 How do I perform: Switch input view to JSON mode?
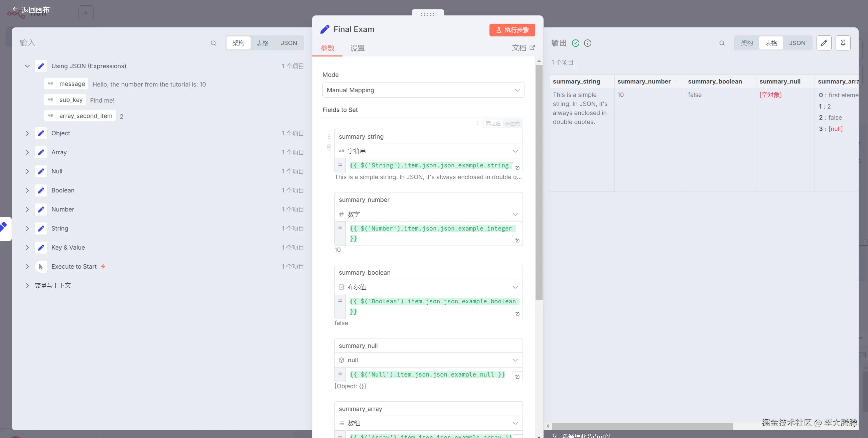[289, 43]
